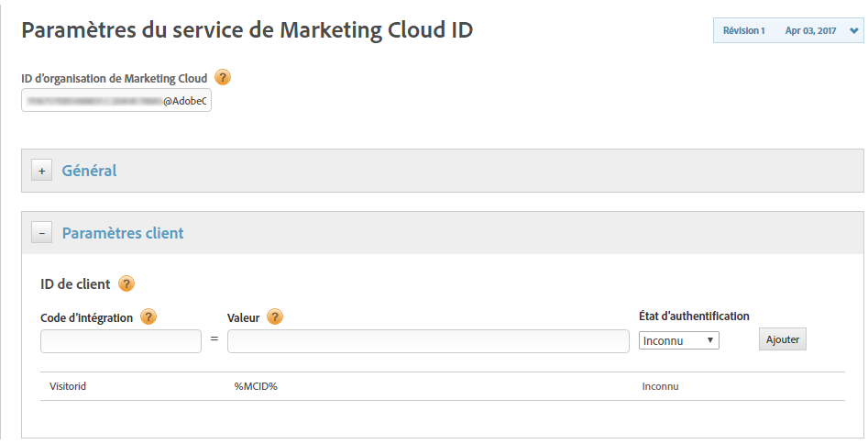
Task: Click help icon beside ID d'organisation de Marketing Cloud
Action: click(223, 78)
